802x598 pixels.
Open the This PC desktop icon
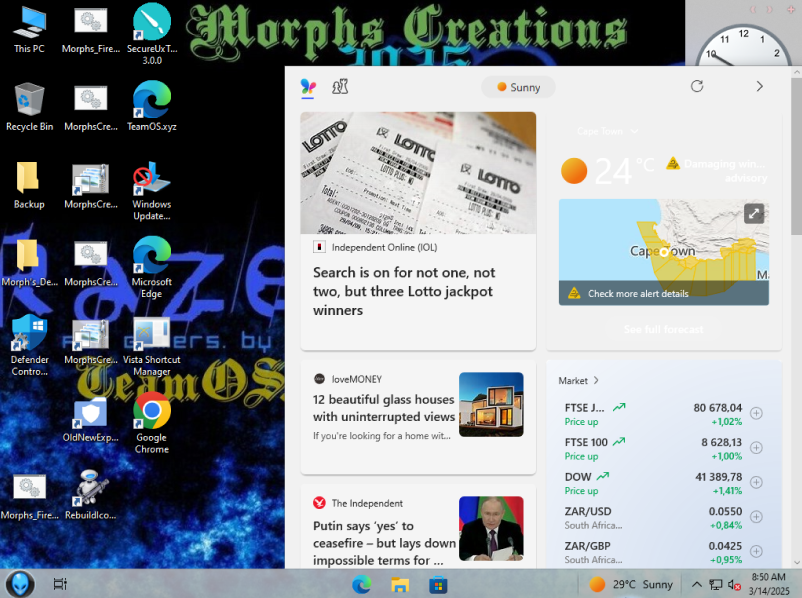pos(29,29)
